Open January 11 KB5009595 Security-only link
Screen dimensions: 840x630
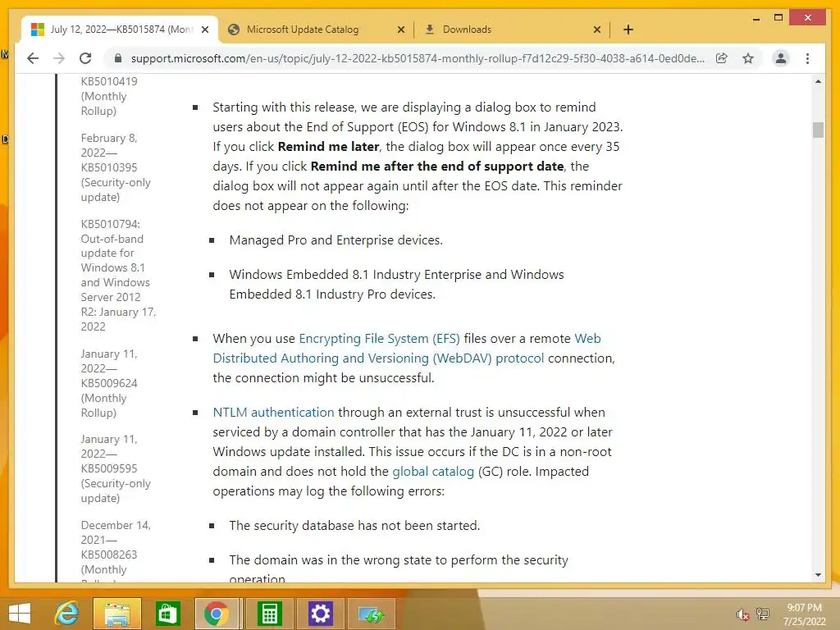pos(116,468)
